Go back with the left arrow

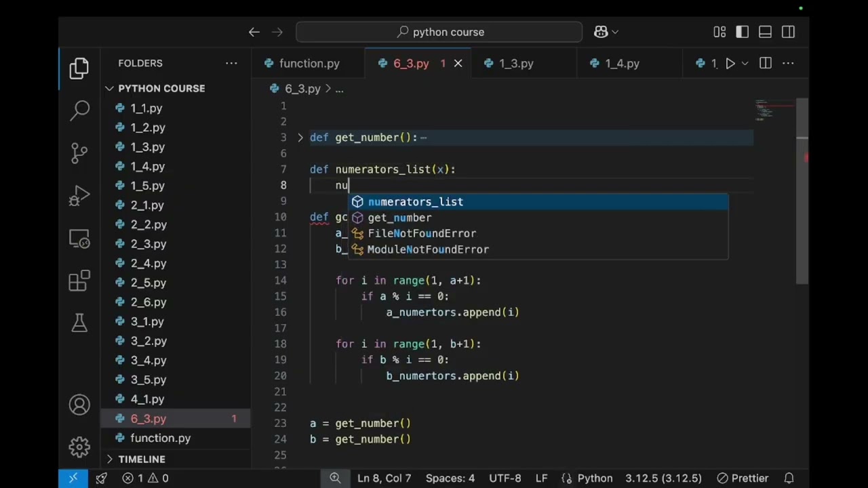[254, 32]
